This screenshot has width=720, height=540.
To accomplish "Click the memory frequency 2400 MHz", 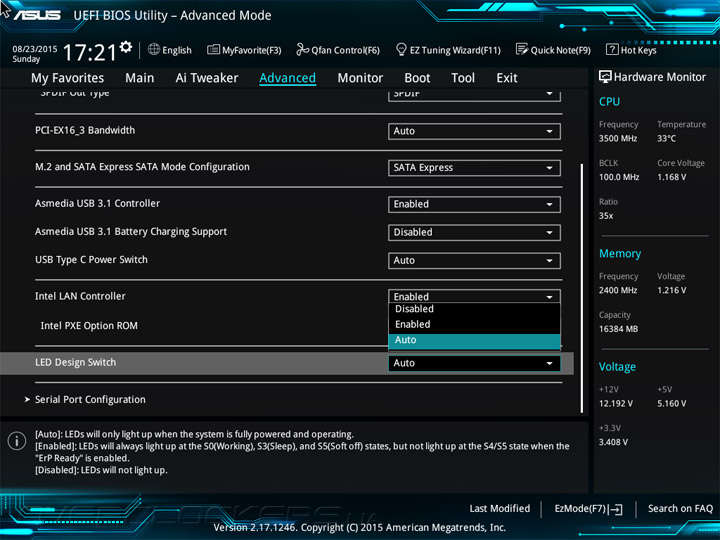I will (x=618, y=291).
